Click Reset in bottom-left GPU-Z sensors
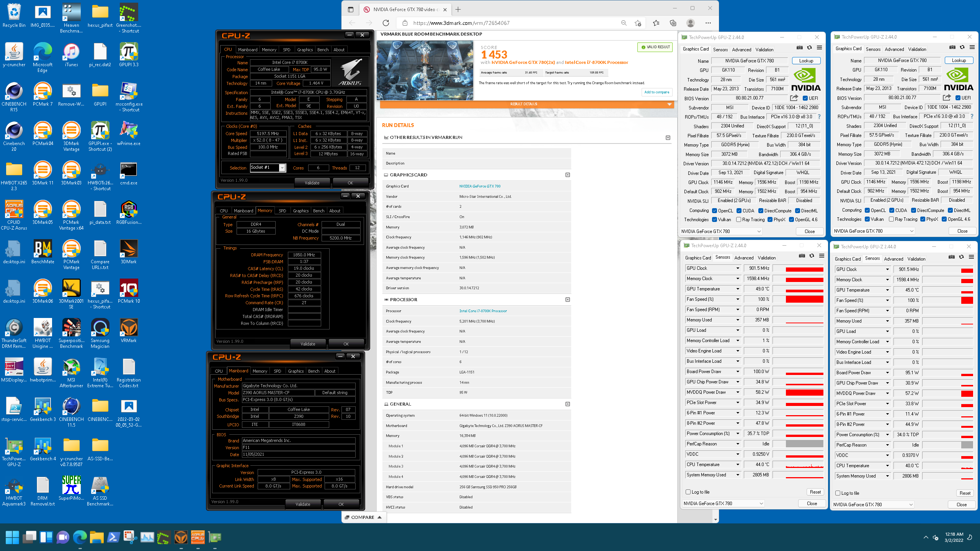980x551 pixels. [x=815, y=492]
